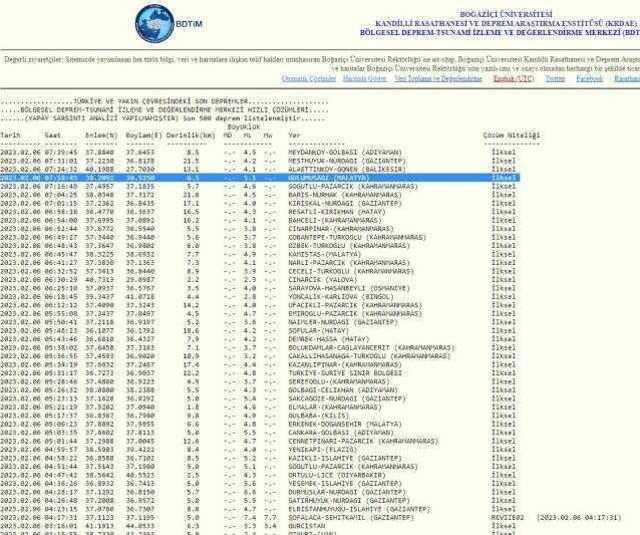This screenshot has width=640, height=535.
Task: Select the 07:16:40 SOGUTLU-PAZARCIK row
Action: point(260,186)
